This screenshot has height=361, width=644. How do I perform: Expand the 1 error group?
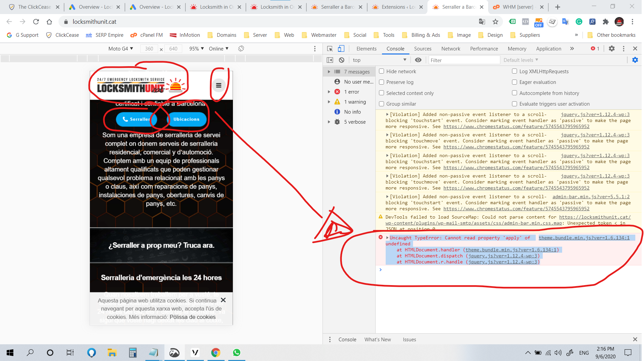329,92
